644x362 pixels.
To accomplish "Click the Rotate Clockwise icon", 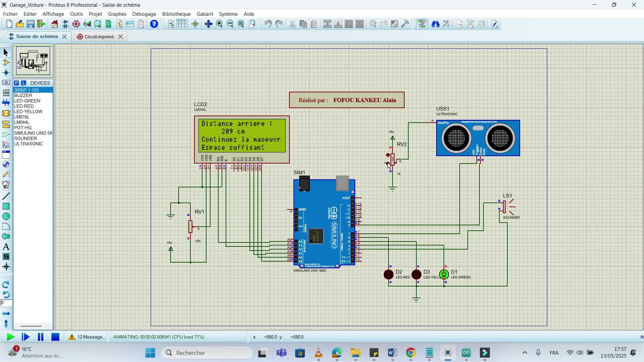I will coord(6,285).
